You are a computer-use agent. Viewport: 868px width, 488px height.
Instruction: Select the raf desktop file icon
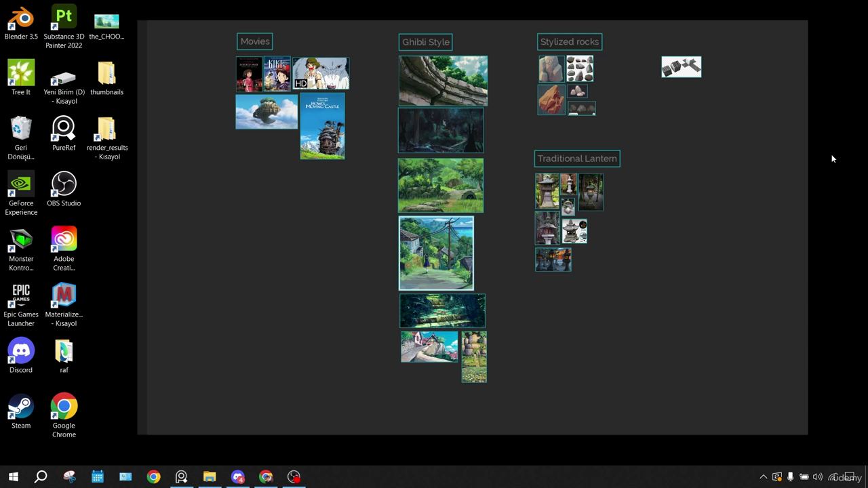(x=64, y=356)
